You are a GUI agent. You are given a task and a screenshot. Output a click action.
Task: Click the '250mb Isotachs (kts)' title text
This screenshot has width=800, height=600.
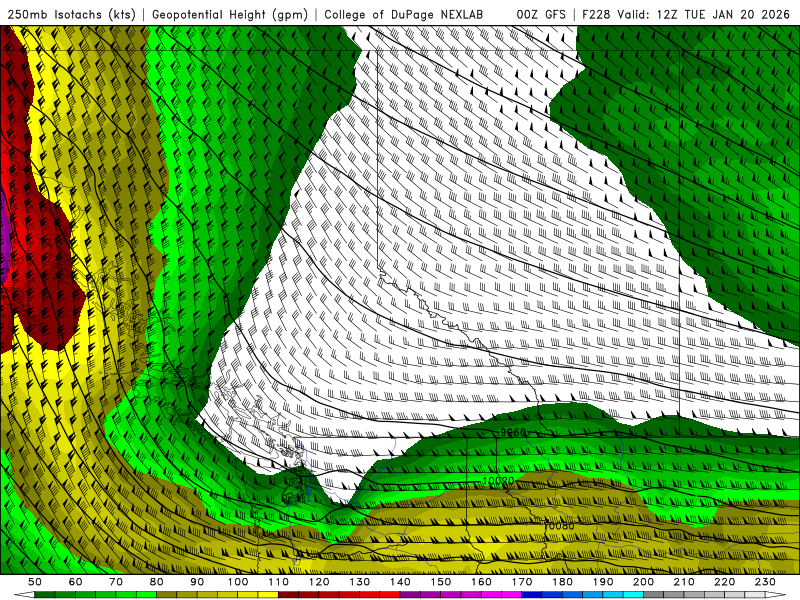click(x=71, y=14)
